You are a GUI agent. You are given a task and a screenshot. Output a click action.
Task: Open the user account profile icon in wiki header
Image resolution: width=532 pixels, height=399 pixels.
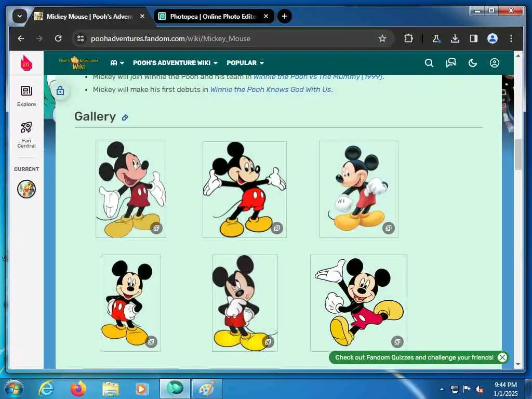[495, 63]
